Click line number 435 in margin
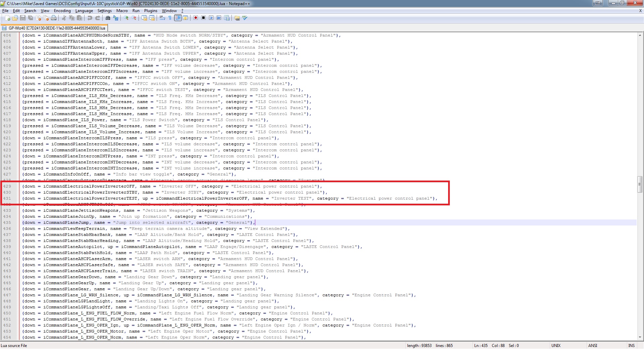 pyautogui.click(x=7, y=222)
